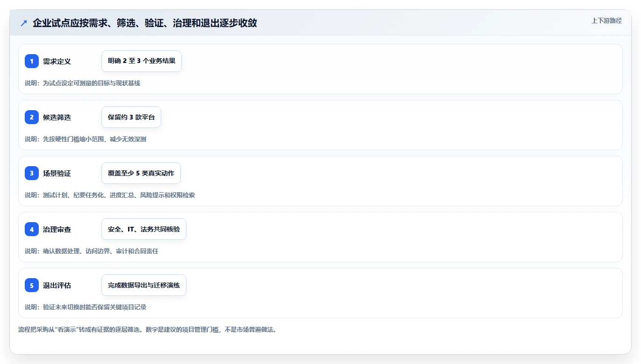The image size is (641, 364).
Task: Select the 保留约 3 款平台 chip
Action: coord(131,117)
